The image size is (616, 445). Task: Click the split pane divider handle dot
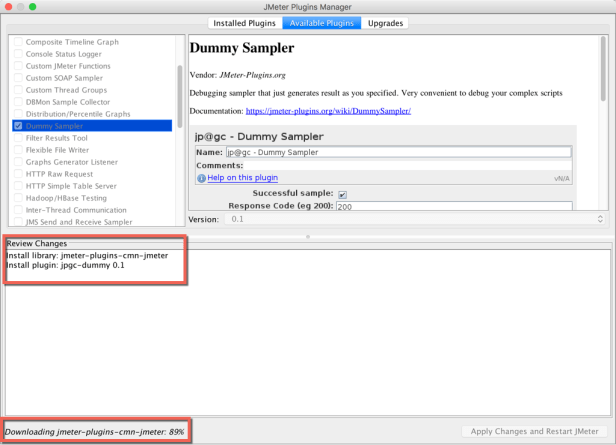[308, 237]
